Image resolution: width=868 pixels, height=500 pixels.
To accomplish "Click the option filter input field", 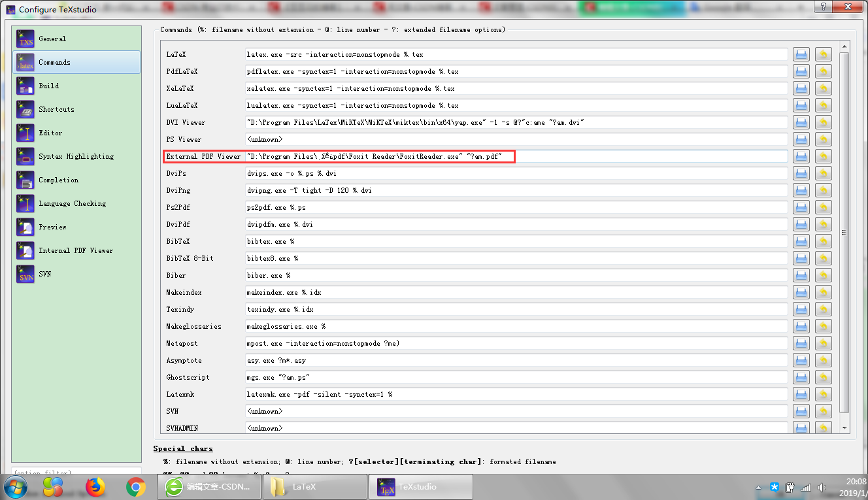I will [x=76, y=472].
